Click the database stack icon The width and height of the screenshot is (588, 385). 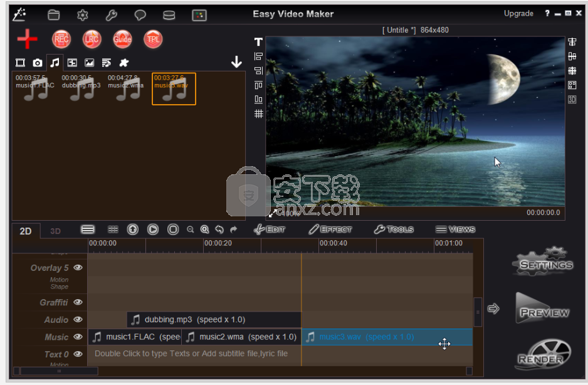(169, 15)
